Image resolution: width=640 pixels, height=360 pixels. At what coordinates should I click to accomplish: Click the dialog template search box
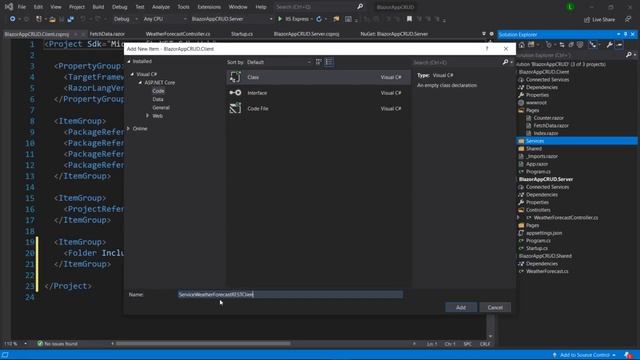click(456, 62)
